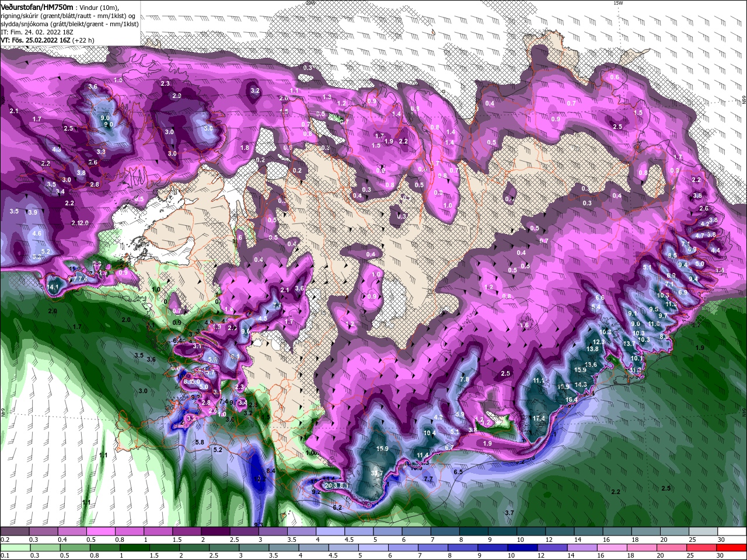The height and width of the screenshot is (560, 747).
Task: Click the 20.3 precipitation value
Action: click(x=331, y=485)
